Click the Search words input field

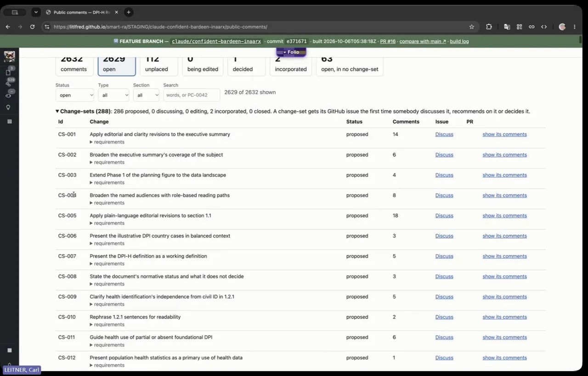(x=192, y=95)
